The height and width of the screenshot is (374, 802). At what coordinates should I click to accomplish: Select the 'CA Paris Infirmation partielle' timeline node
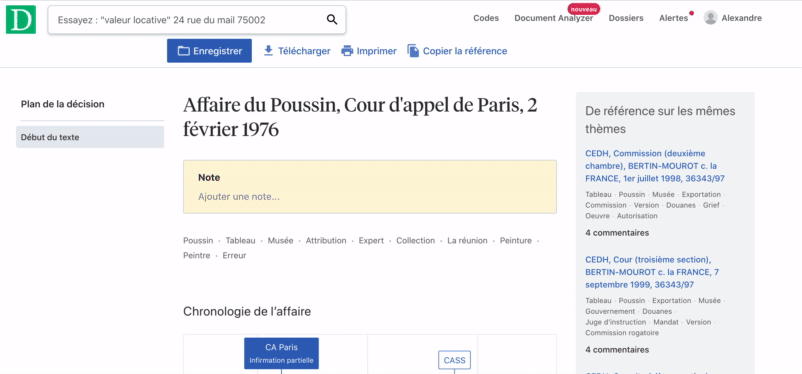point(281,353)
